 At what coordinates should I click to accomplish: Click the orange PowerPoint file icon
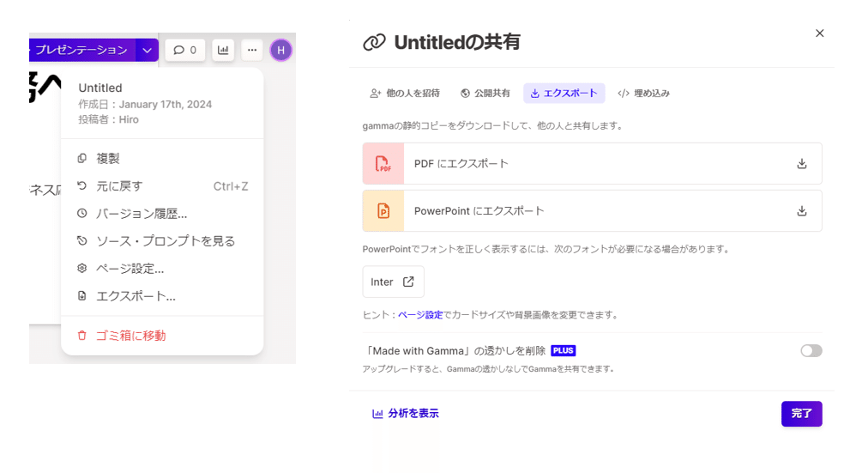pos(383,210)
